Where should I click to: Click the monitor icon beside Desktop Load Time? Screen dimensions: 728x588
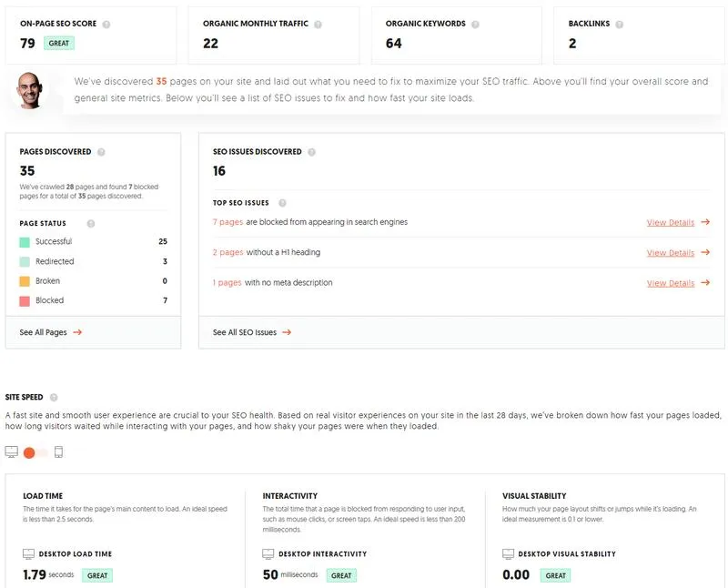(27, 553)
